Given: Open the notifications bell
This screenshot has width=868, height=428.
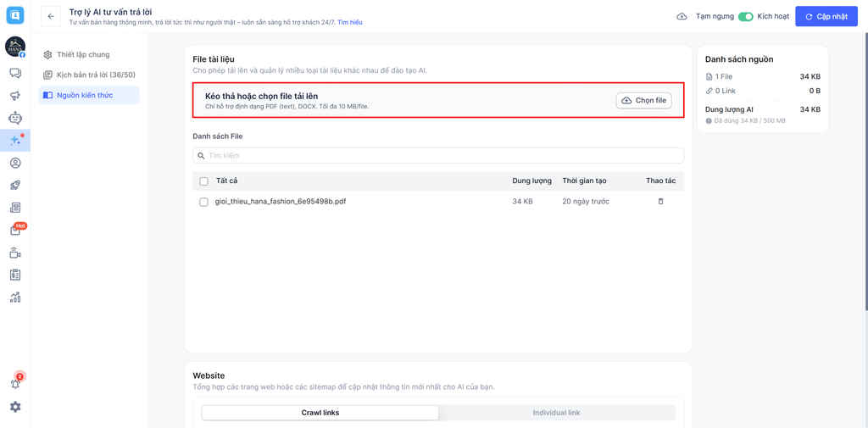Looking at the screenshot, I should (x=15, y=383).
